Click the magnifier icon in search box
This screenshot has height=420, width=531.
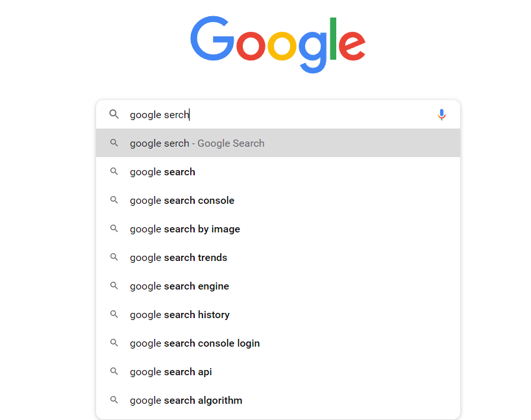tap(114, 114)
